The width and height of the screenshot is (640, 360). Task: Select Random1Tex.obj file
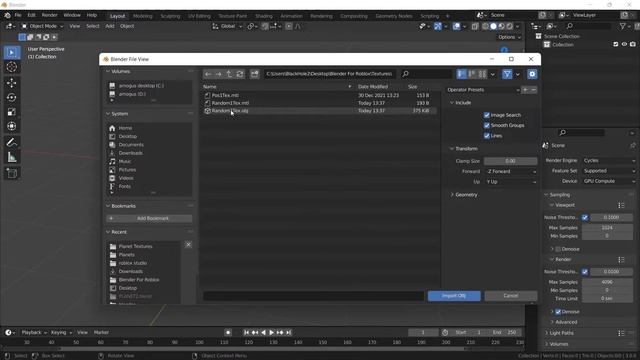(x=320, y=111)
